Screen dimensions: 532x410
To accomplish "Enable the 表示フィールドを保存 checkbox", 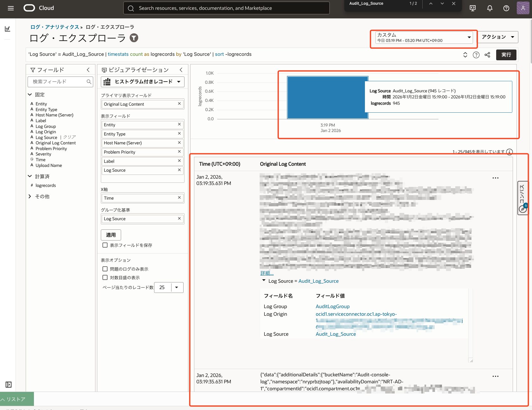I will (105, 245).
